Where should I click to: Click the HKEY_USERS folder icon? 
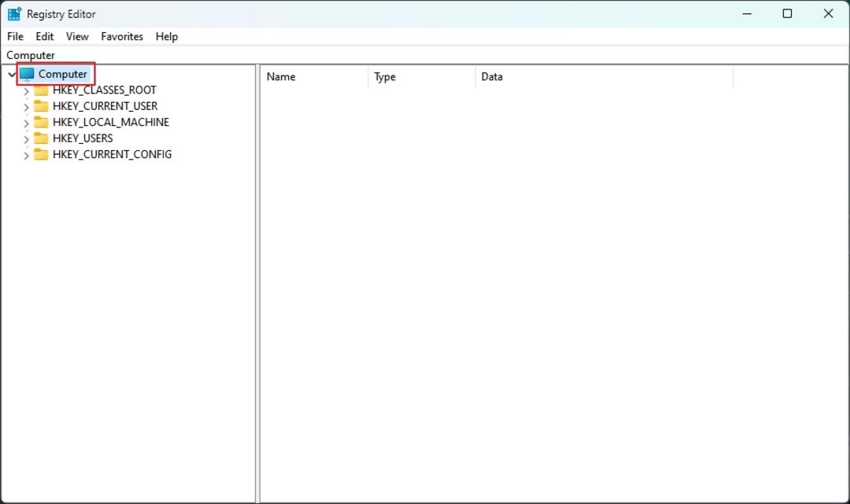(41, 138)
